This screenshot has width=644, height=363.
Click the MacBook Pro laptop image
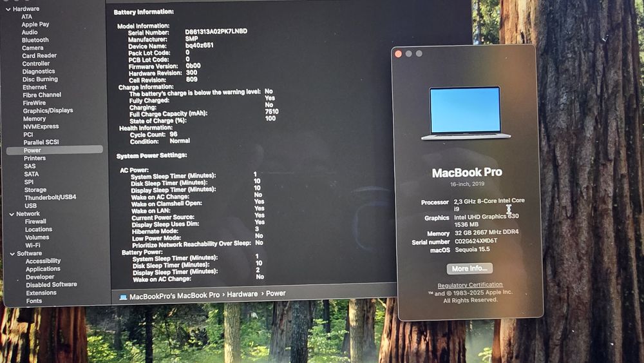point(466,113)
